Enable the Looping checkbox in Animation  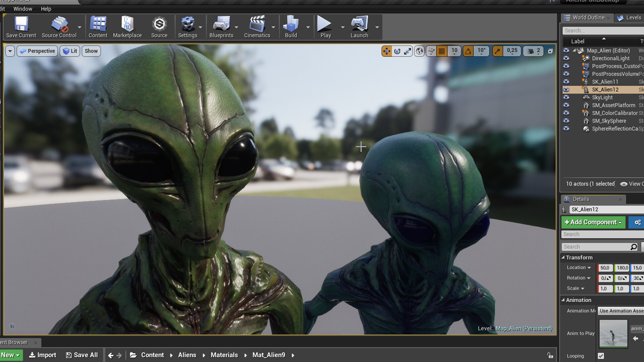600,356
